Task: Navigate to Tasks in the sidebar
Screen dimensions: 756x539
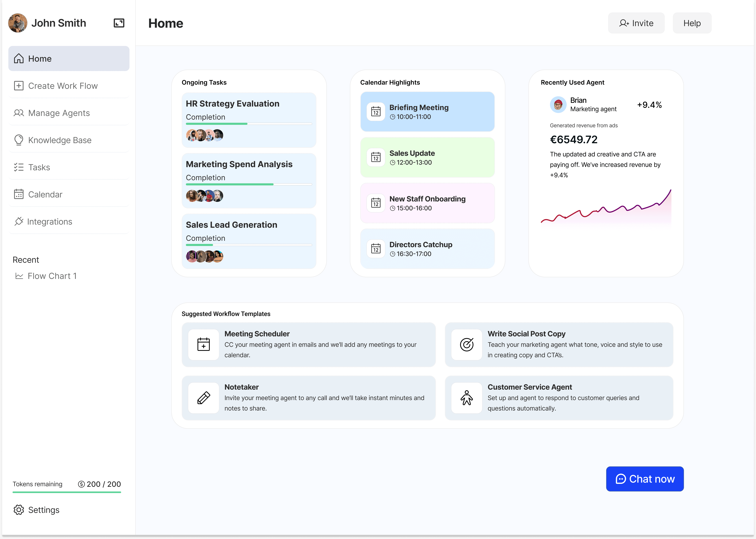Action: click(69, 167)
